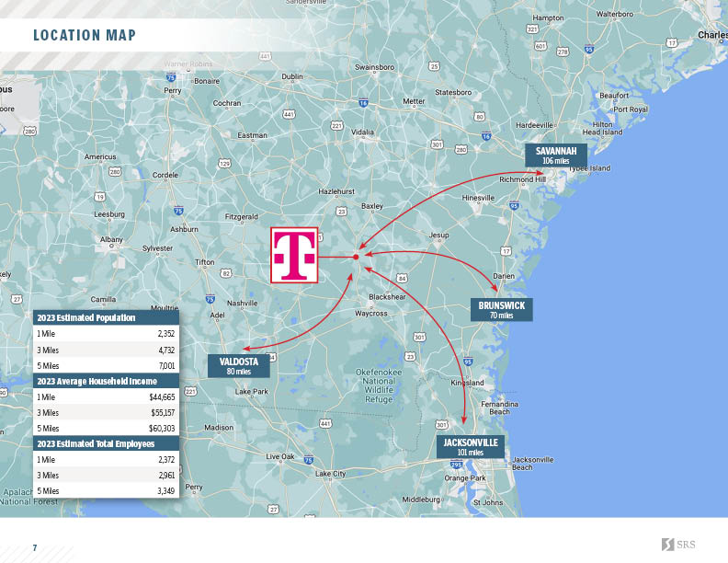728x563 pixels.
Task: Click the Waycross city label
Action: click(371, 314)
